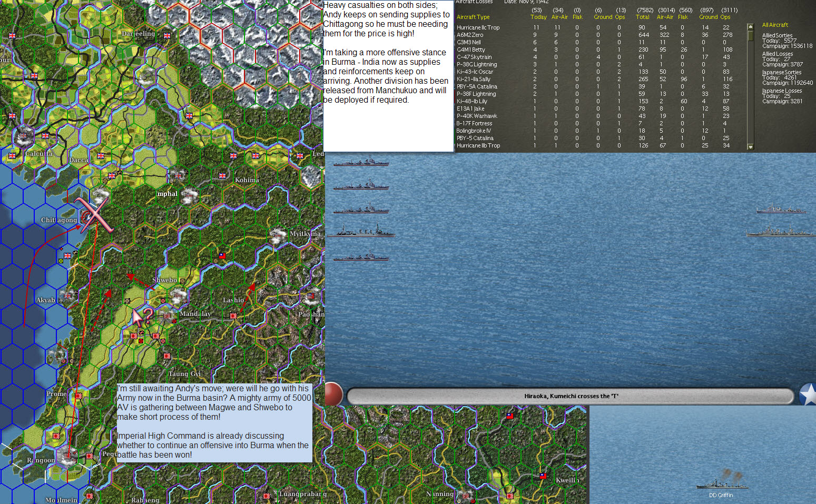Click the Chinese flag near Kweilin
This screenshot has width=816, height=504.
pyautogui.click(x=543, y=476)
